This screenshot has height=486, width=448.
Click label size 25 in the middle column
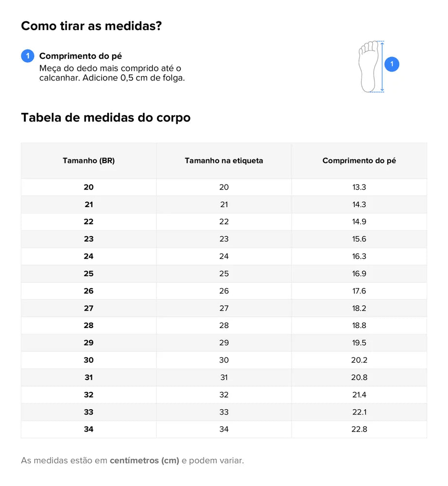pos(224,274)
